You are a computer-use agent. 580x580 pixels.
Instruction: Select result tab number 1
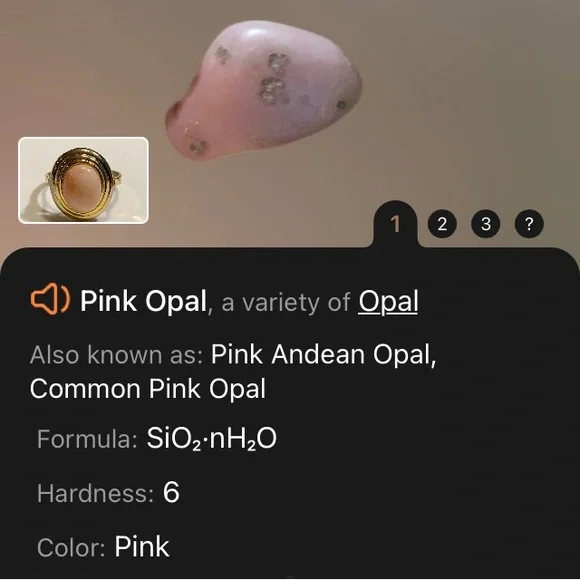[396, 224]
